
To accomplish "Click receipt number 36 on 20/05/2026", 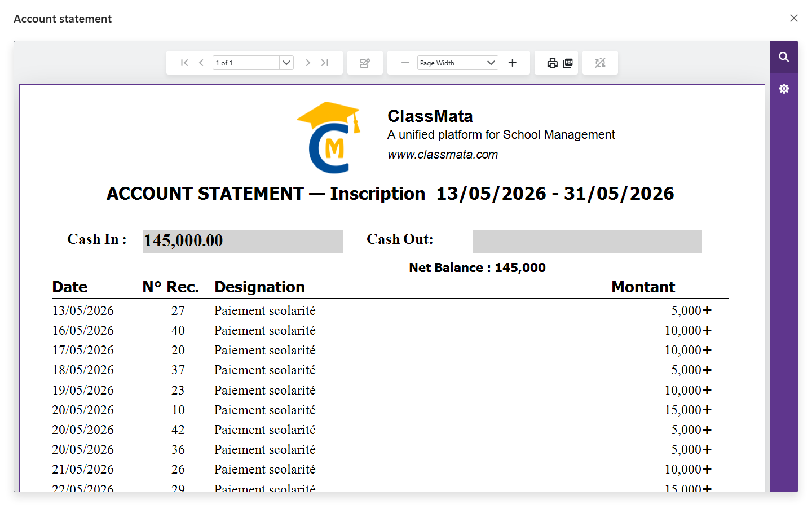I will pos(178,450).
